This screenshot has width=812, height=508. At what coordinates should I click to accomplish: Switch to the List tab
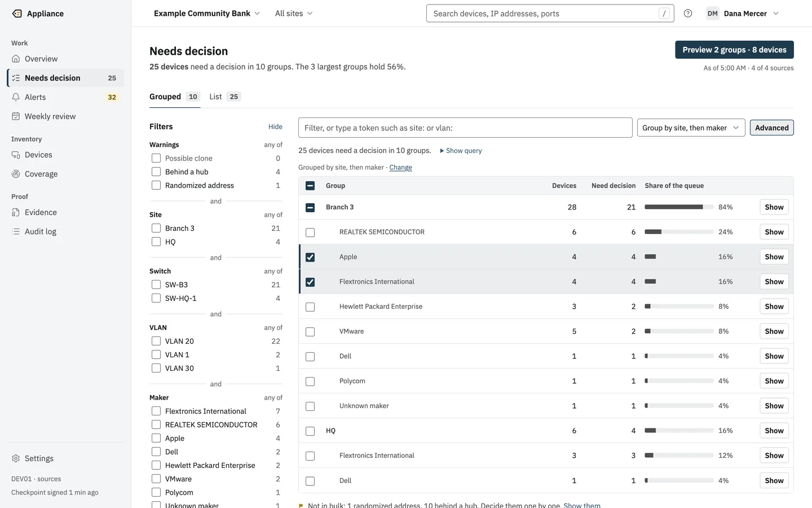click(224, 97)
